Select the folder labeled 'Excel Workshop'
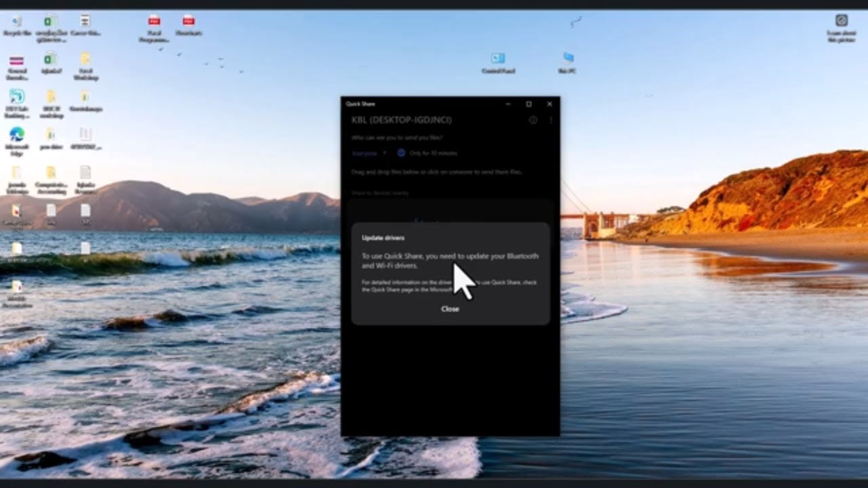 click(85, 66)
